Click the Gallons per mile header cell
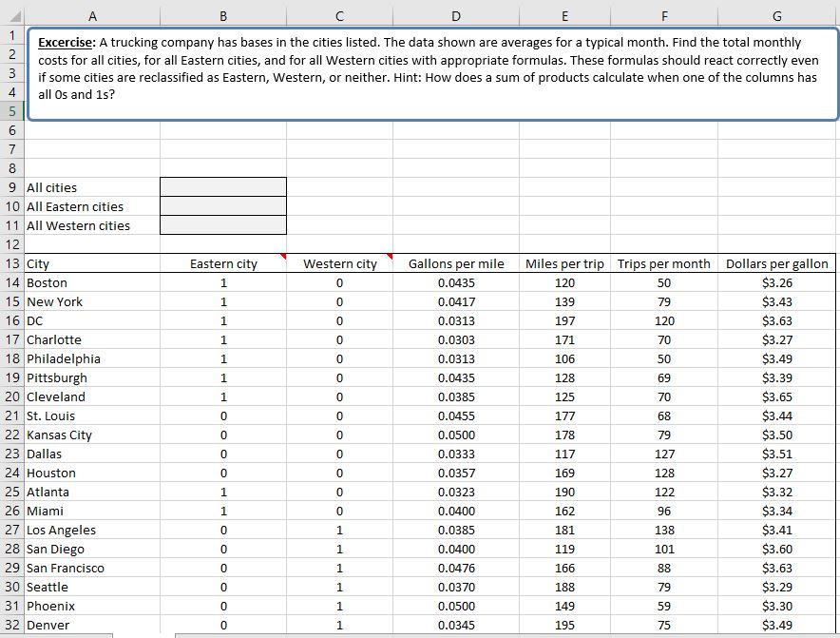The width and height of the screenshot is (840, 638). (456, 263)
